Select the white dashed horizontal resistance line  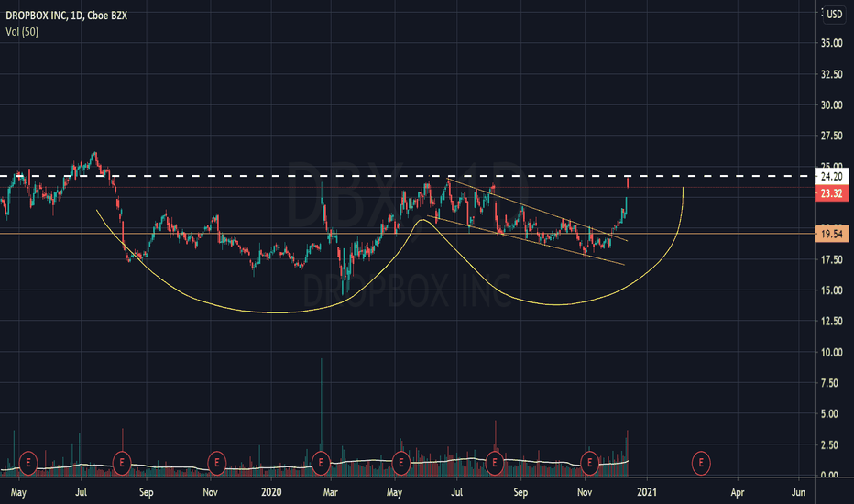[407, 176]
